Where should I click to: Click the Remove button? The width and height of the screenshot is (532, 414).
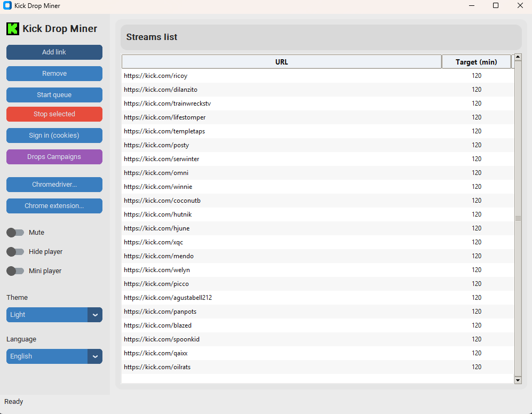[54, 74]
